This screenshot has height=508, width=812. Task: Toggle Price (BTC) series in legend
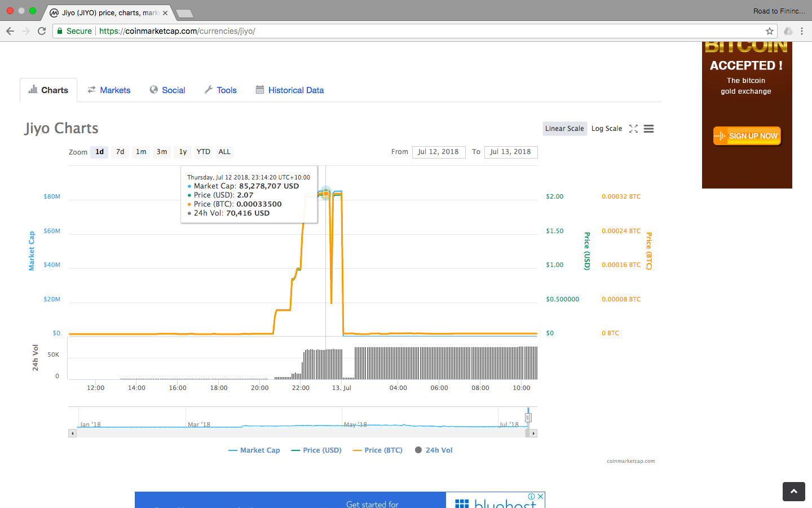click(378, 450)
